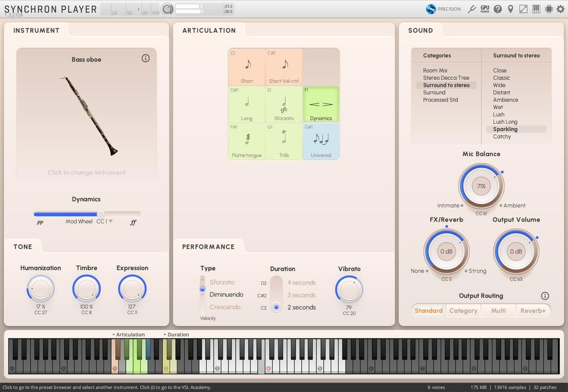
Task: Click the resize window arrow icon
Action: click(524, 9)
